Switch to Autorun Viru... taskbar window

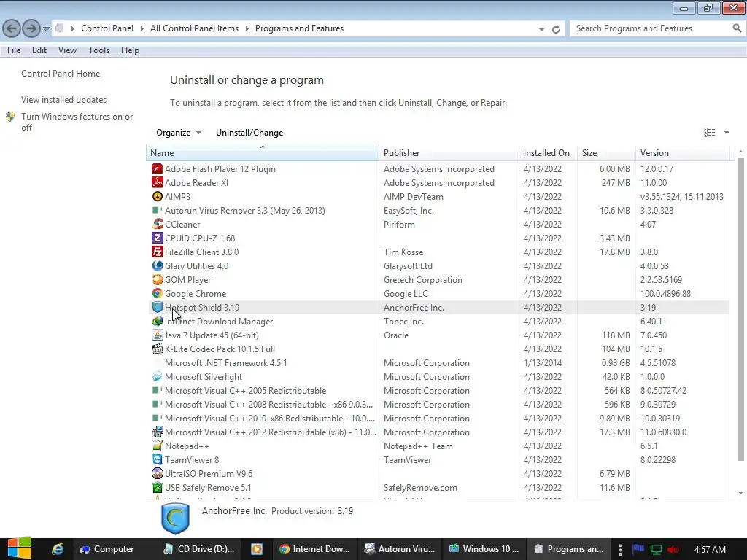(399, 549)
